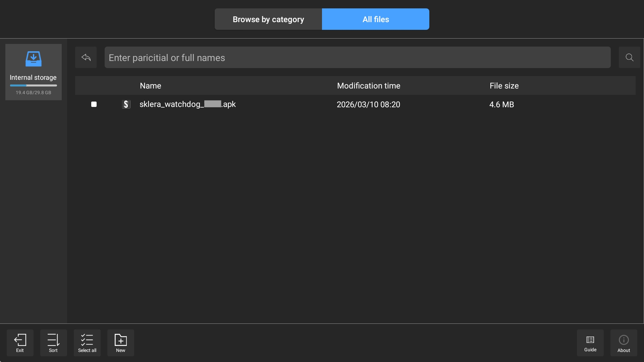The image size is (644, 362).
Task: Switch to Browse by category tab
Action: [268, 19]
